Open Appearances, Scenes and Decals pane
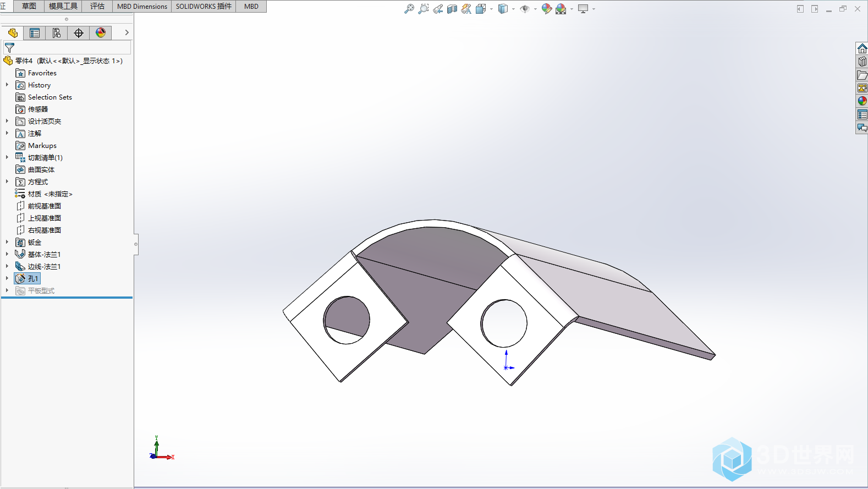 862,101
